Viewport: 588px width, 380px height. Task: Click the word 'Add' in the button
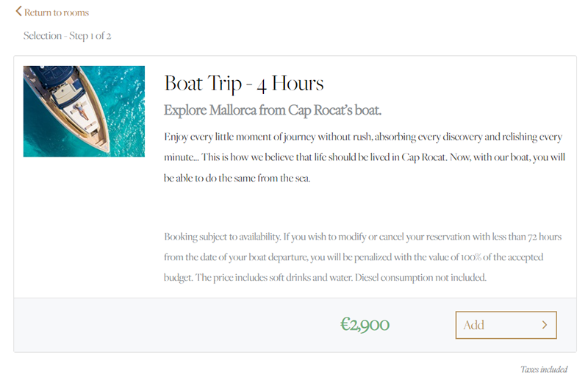474,325
